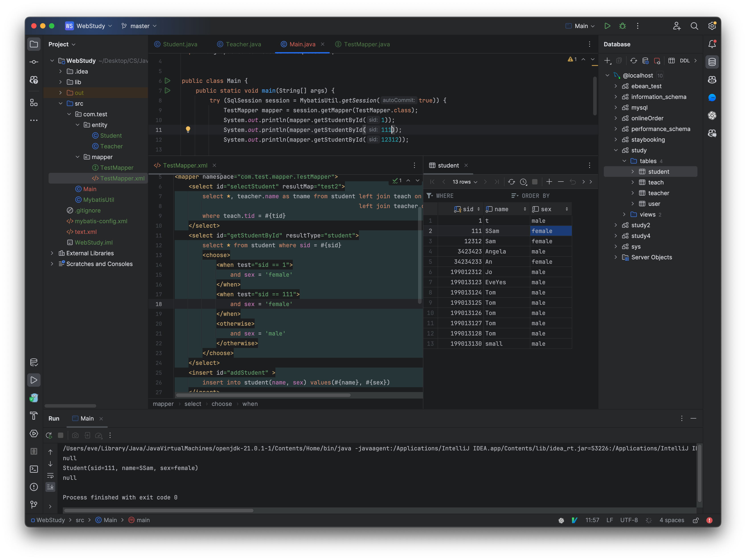Open the Commit tool window in the left sidebar

pyautogui.click(x=34, y=62)
